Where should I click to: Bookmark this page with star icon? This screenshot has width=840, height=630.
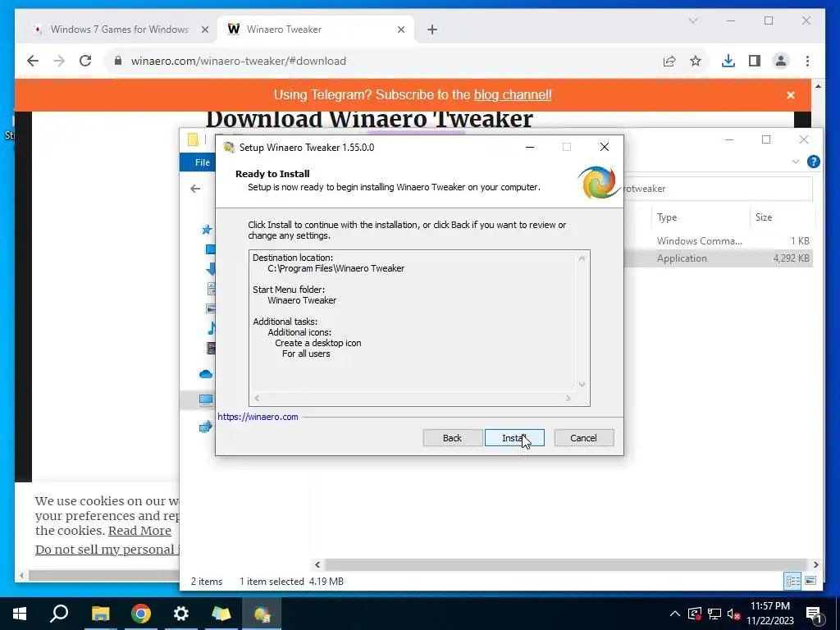[x=696, y=61]
